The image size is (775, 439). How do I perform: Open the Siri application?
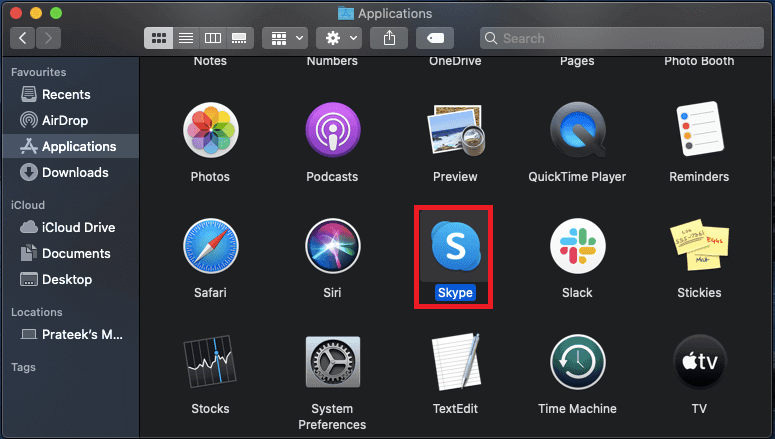click(x=332, y=247)
